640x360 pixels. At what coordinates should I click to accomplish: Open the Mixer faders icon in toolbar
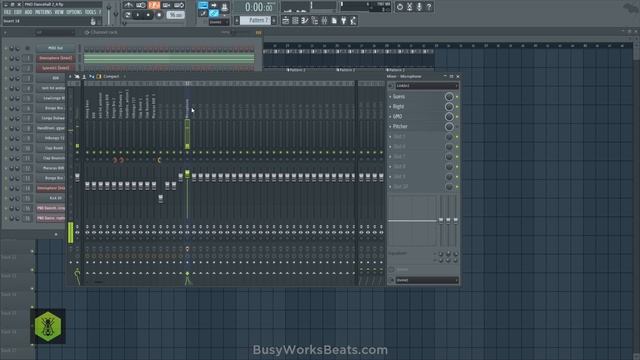click(x=324, y=20)
